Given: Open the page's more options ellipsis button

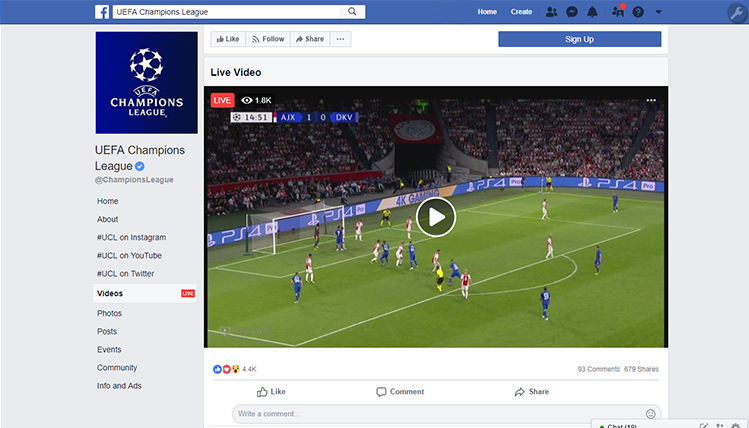Looking at the screenshot, I should pos(341,39).
